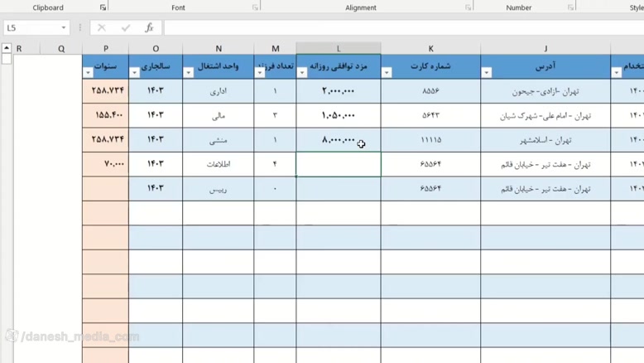Select column R header
Screen dimensions: 644x363
pyautogui.click(x=19, y=48)
